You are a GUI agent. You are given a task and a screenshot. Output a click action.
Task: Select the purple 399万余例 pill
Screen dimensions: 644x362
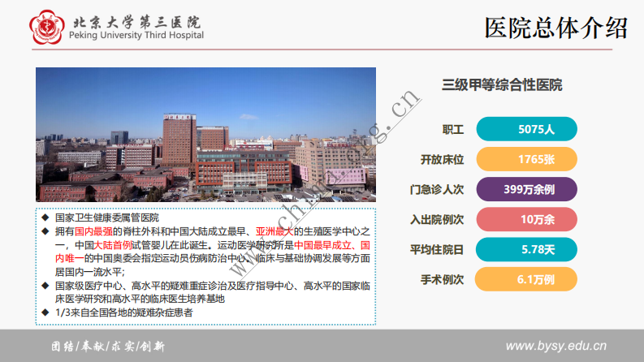[x=525, y=189]
